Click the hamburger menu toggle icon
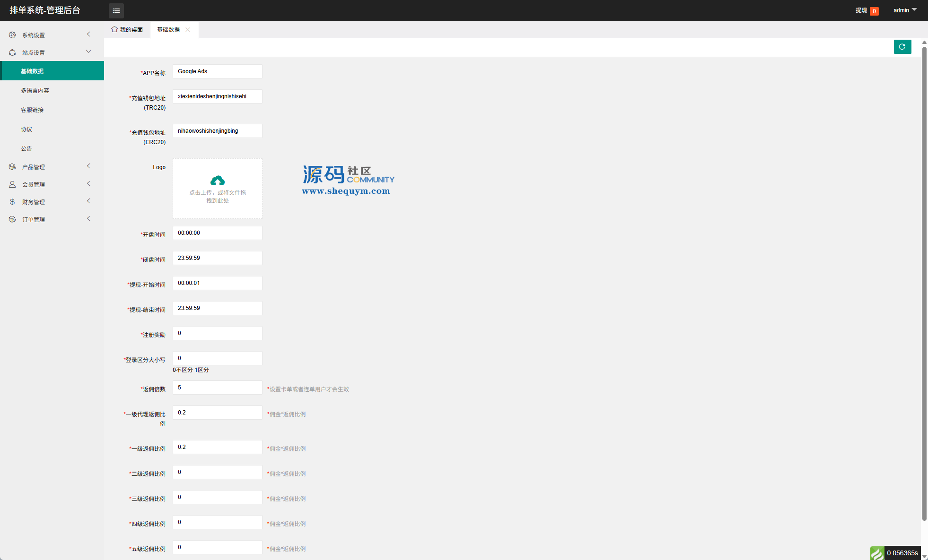928x560 pixels. click(x=116, y=10)
